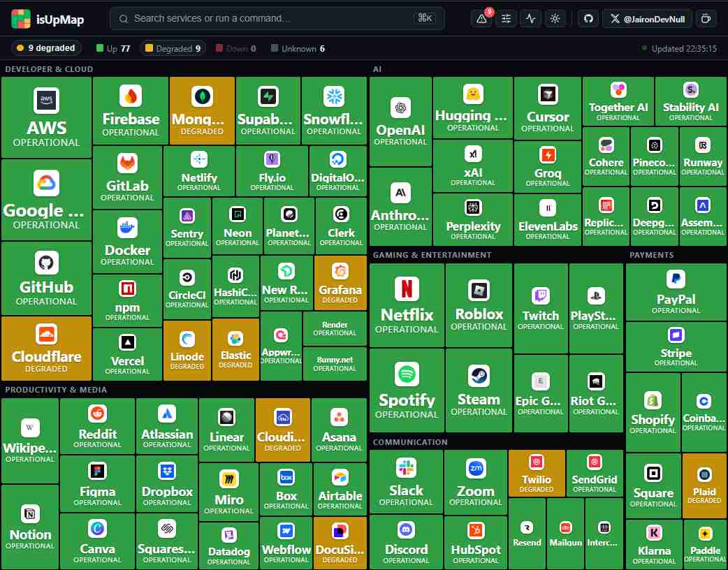Open the PayPal tile
Image resolution: width=728 pixels, height=570 pixels.
(x=676, y=292)
